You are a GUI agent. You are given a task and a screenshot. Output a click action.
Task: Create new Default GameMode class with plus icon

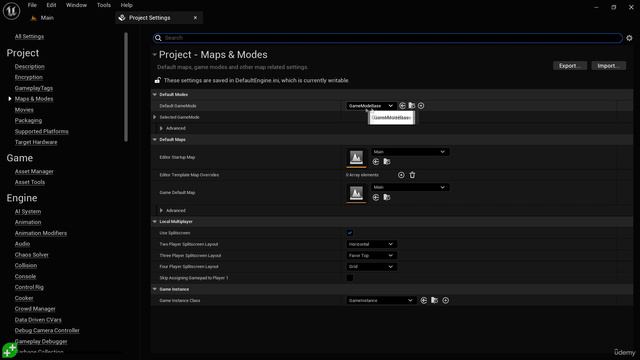421,106
